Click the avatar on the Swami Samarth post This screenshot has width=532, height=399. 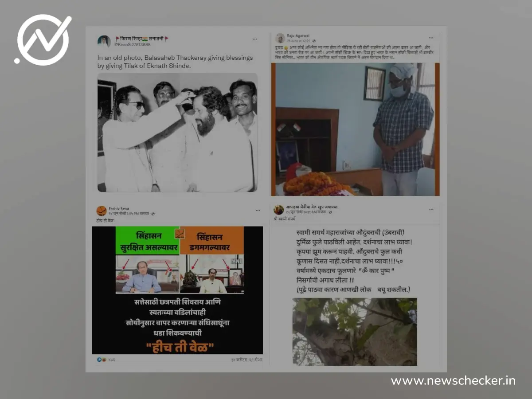pyautogui.click(x=279, y=210)
